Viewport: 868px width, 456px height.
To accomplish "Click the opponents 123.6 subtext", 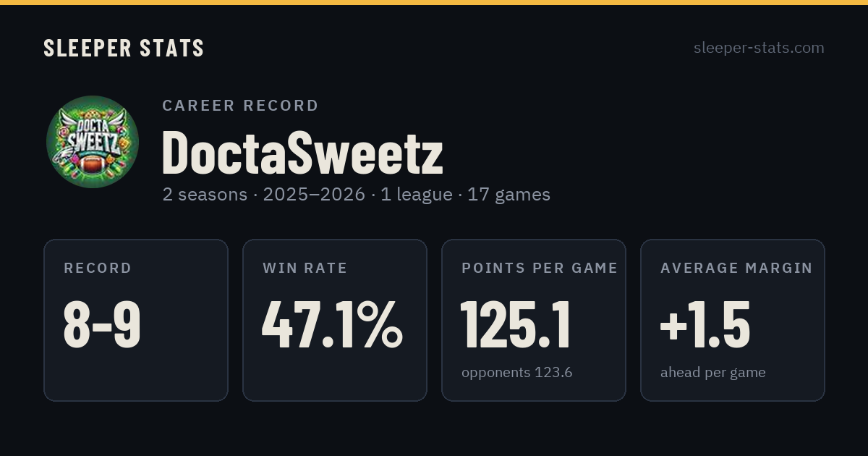I will (517, 373).
